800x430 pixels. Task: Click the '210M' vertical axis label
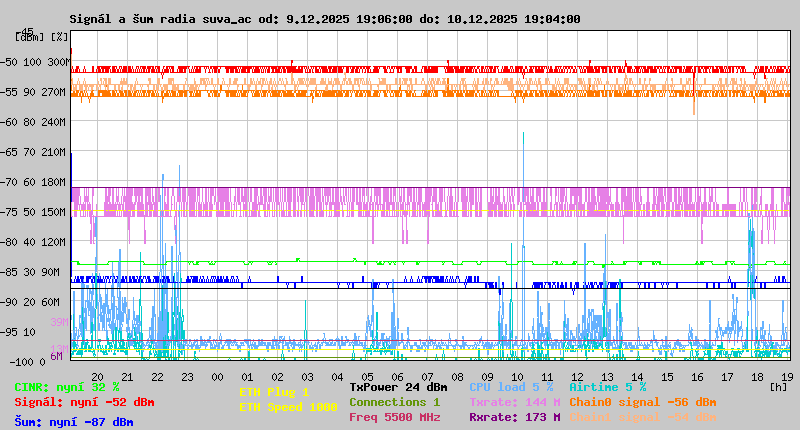(56, 152)
